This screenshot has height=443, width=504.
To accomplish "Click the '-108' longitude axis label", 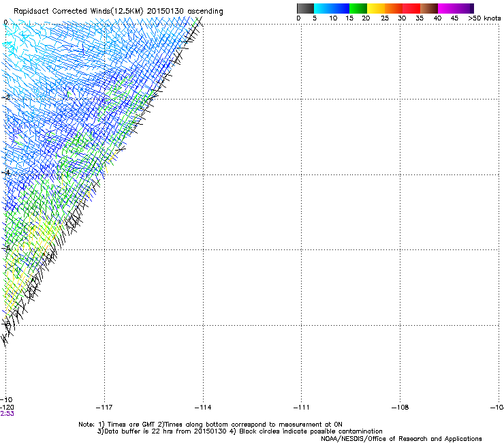I will click(x=400, y=408).
